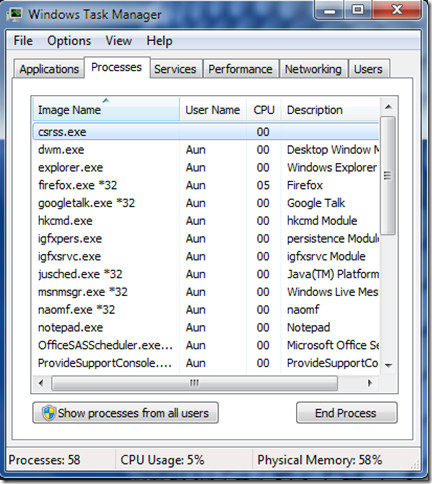The width and height of the screenshot is (432, 484).
Task: Click the igfxsrvc Module description
Action: (x=326, y=256)
